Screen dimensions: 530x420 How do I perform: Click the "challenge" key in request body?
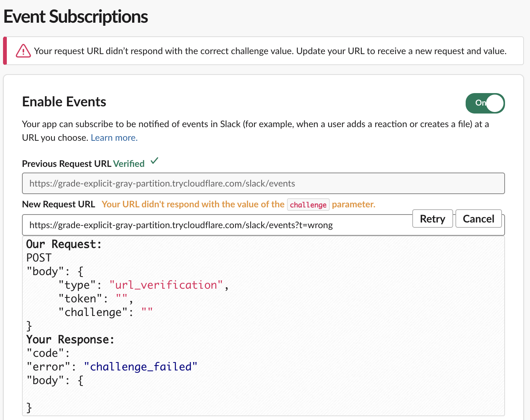pos(93,313)
